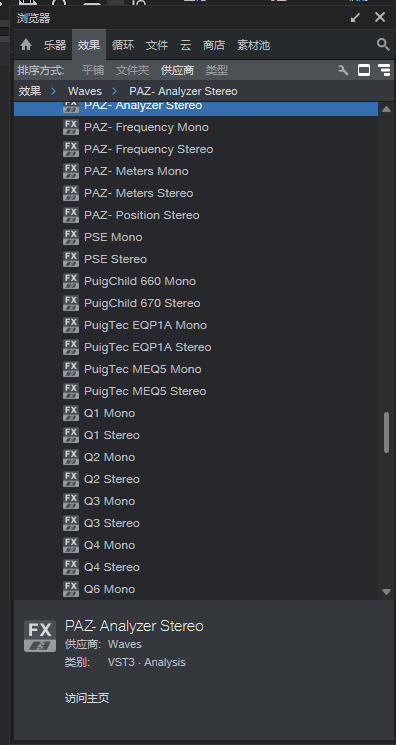Switch to the 乐器 instruments tab
This screenshot has height=745, width=396.
[x=55, y=45]
